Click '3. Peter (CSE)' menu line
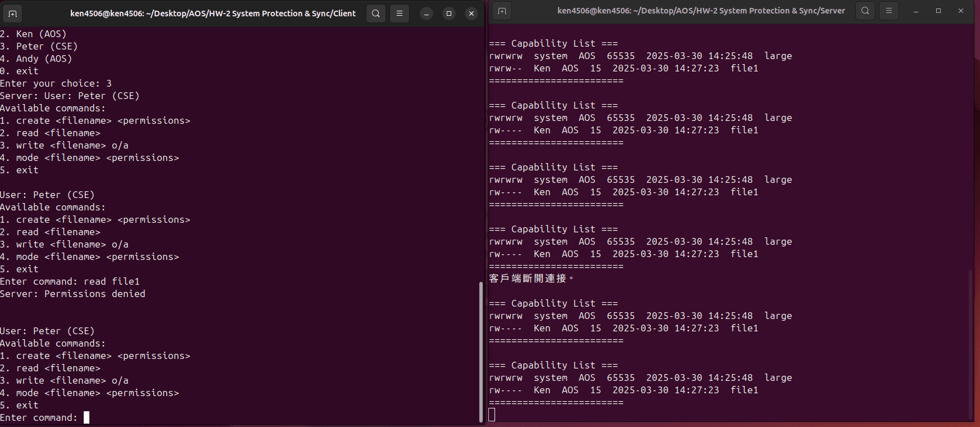The image size is (980, 427). [x=39, y=46]
